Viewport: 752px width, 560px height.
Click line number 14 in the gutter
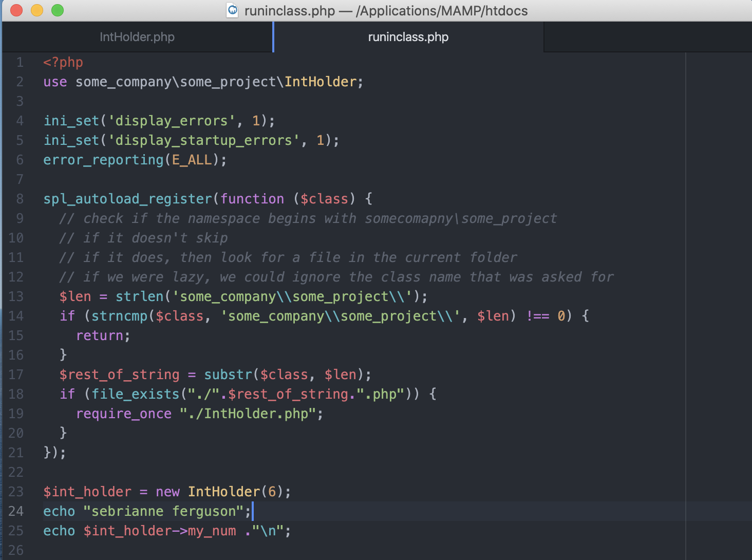tap(16, 316)
